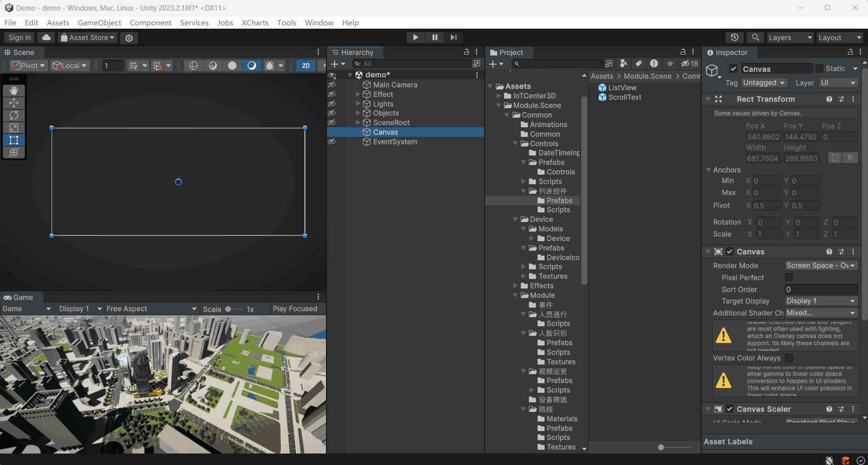Select the Rotate tool in Scene toolbar

(x=14, y=115)
